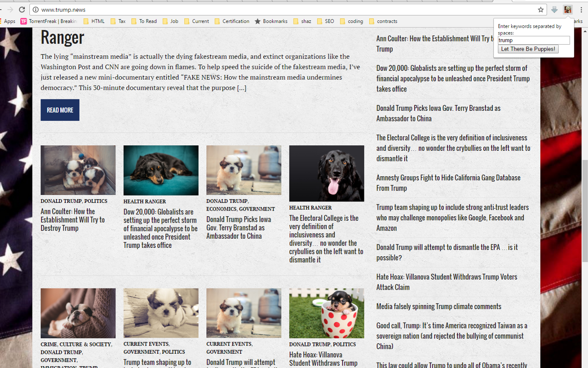Screen dimensions: 588x368
Task: Expand the Certification bookmarks folder
Action: 232,21
